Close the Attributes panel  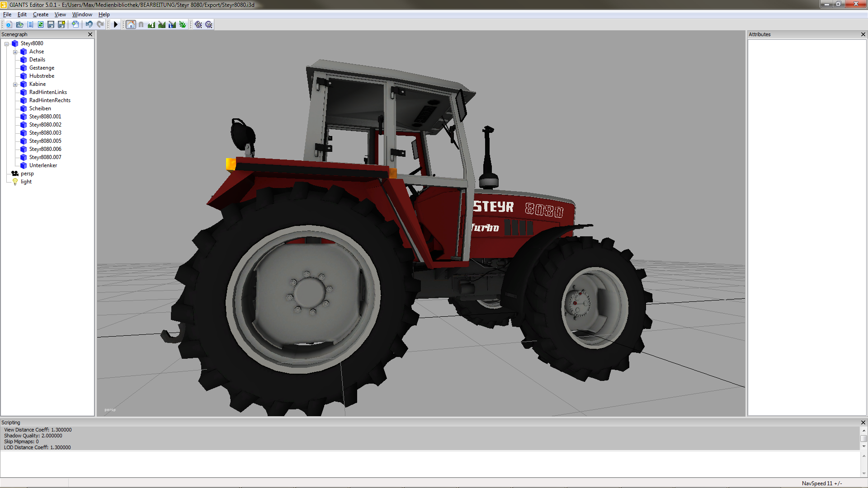[863, 34]
